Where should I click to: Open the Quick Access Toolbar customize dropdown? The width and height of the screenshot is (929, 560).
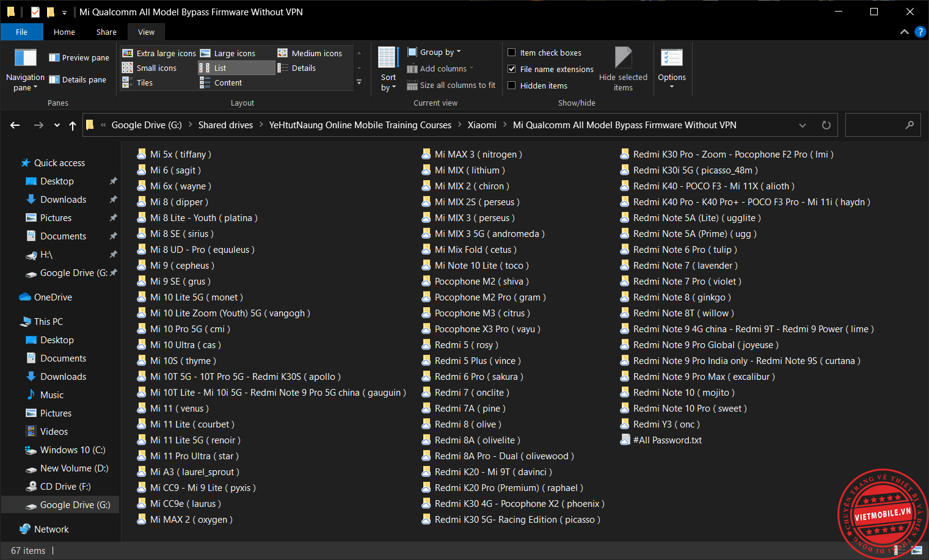[64, 12]
